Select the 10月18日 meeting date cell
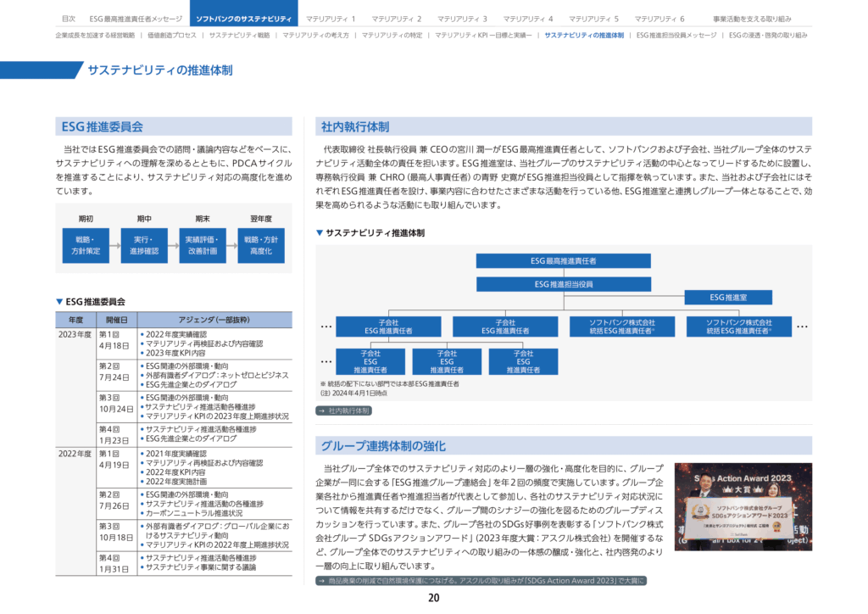868x614 pixels. coord(116,537)
